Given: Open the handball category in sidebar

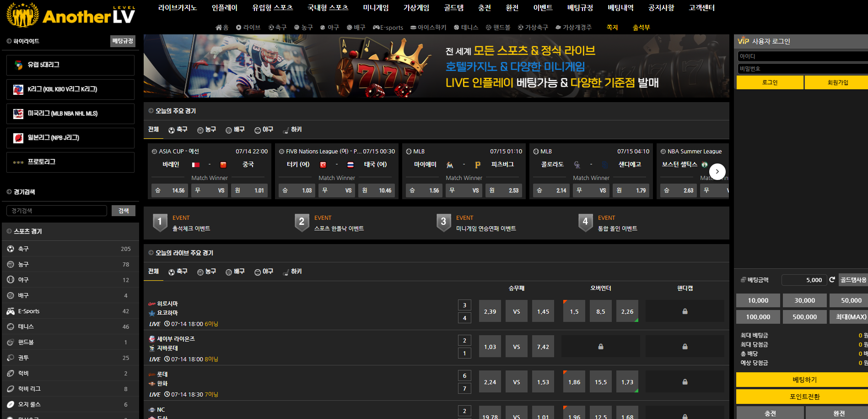Looking at the screenshot, I should pyautogui.click(x=70, y=342).
